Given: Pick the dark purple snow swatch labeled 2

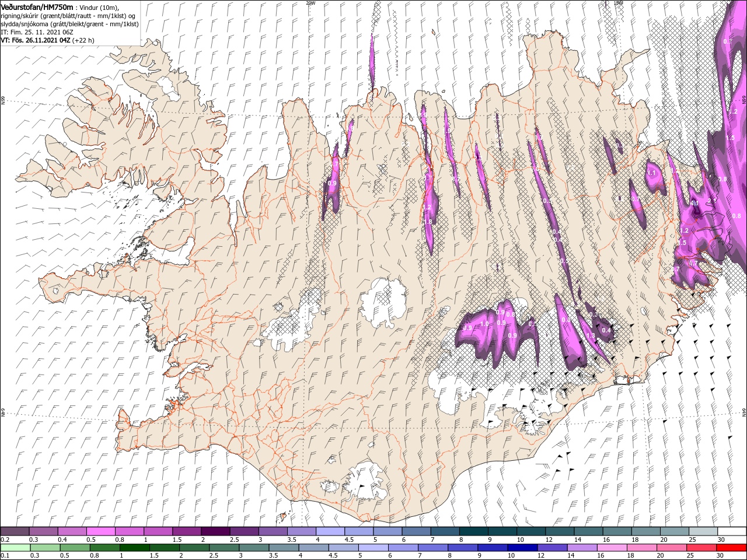Looking at the screenshot, I should point(215,531).
